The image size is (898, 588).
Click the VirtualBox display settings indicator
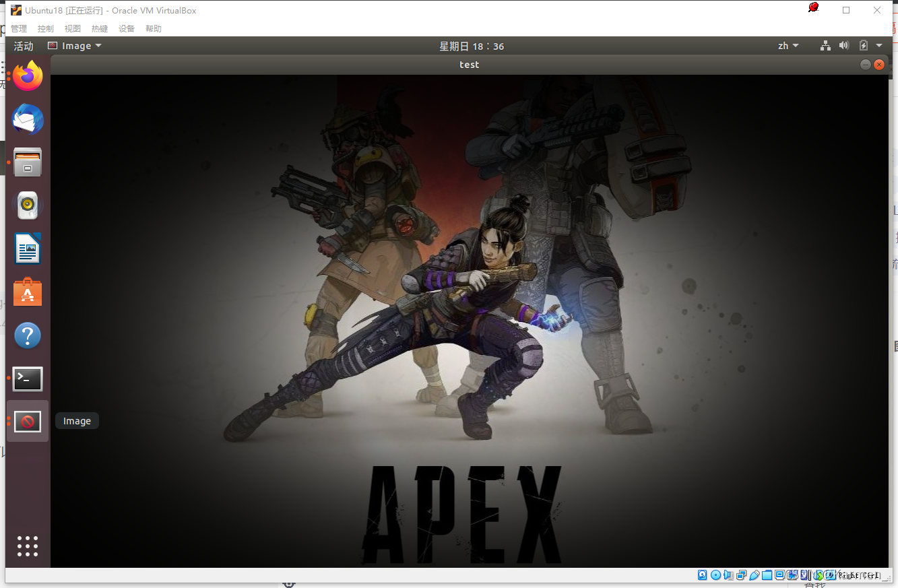pos(780,575)
